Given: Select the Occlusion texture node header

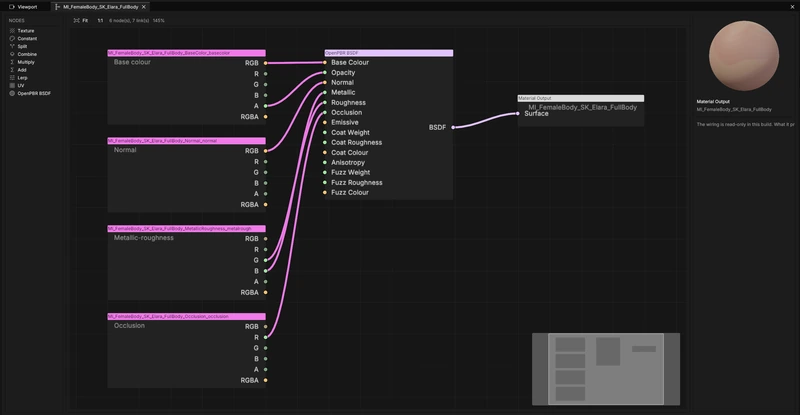Looking at the screenshot, I should pyautogui.click(x=186, y=316).
